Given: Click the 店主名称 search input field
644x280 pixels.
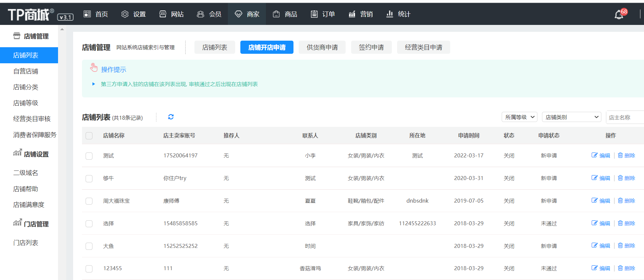Looking at the screenshot, I should (625, 117).
